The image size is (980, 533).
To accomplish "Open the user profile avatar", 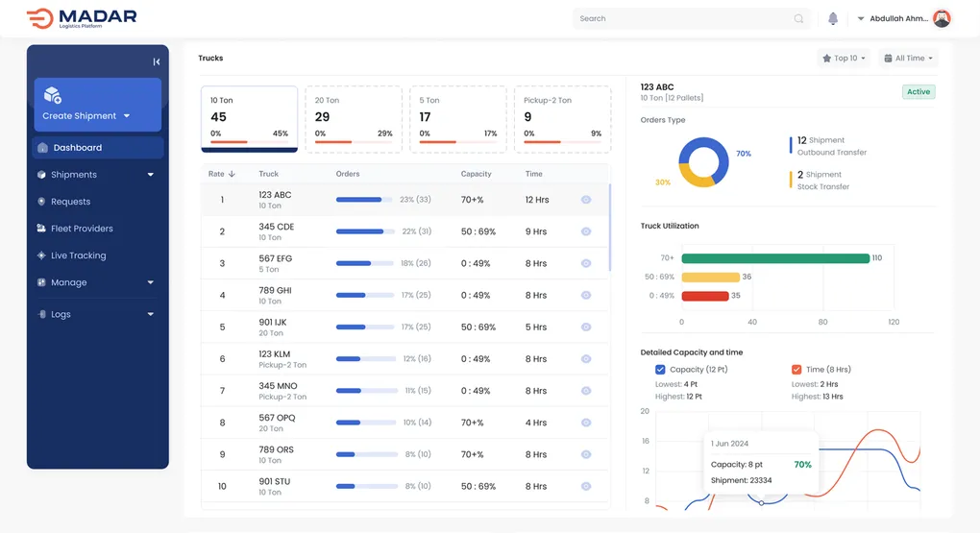I will pos(942,18).
